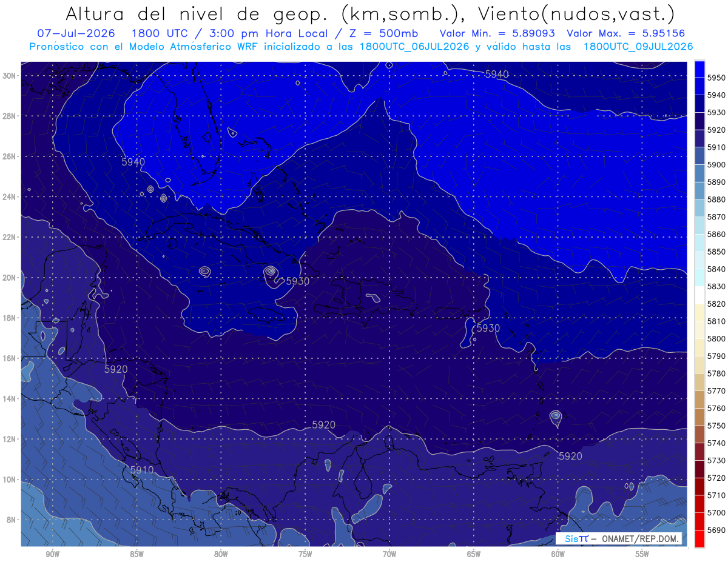
Task: Click the 22N latitude axis label
Action: coord(8,237)
